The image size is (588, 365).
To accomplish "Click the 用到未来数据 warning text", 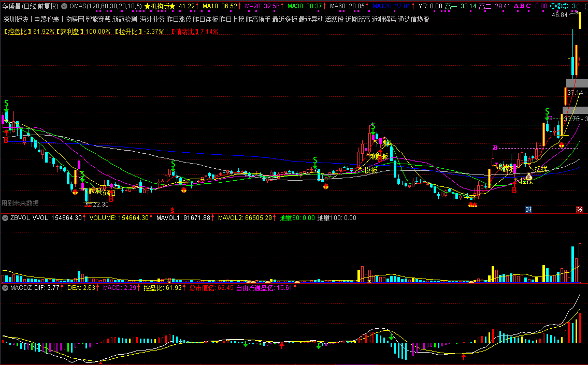I will point(20,203).
